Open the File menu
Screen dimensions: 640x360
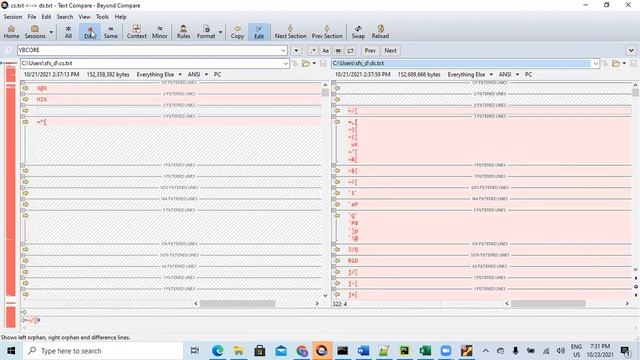[x=32, y=17]
